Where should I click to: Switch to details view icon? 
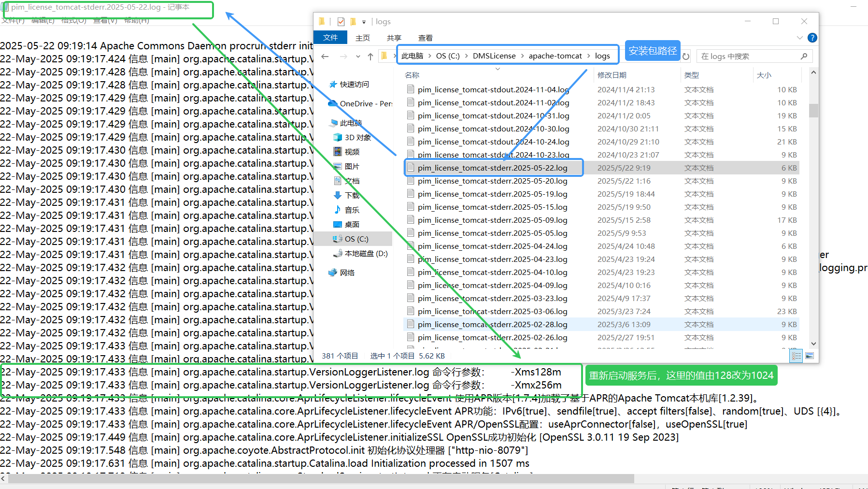[796, 356]
